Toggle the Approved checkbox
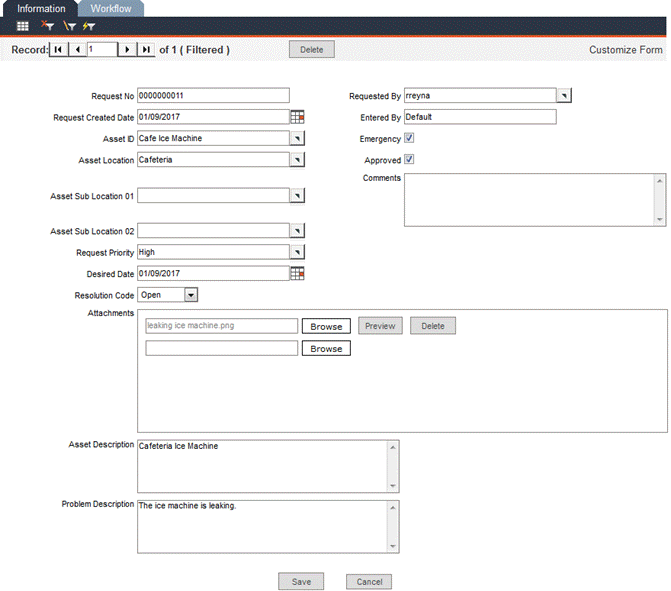This screenshot has width=671, height=591. (409, 159)
